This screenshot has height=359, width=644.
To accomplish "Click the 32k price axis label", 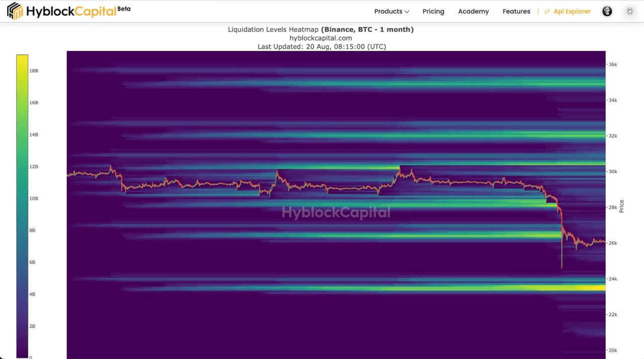I will coord(613,136).
